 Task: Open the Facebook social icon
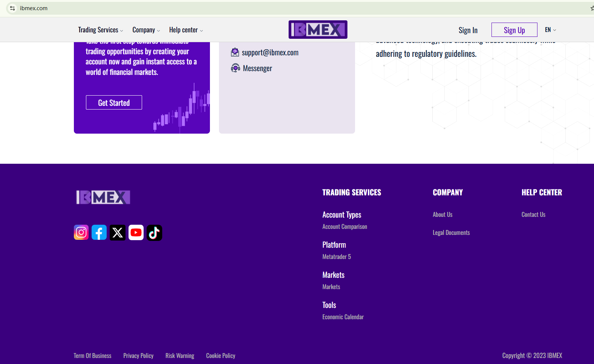tap(99, 233)
